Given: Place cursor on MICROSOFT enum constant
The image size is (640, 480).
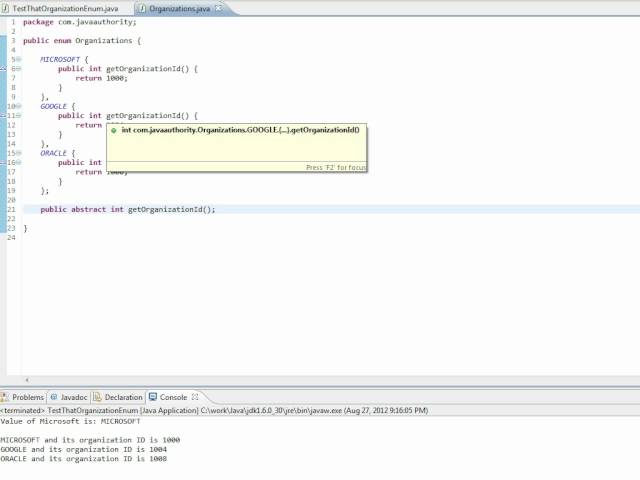Looking at the screenshot, I should (60, 59).
